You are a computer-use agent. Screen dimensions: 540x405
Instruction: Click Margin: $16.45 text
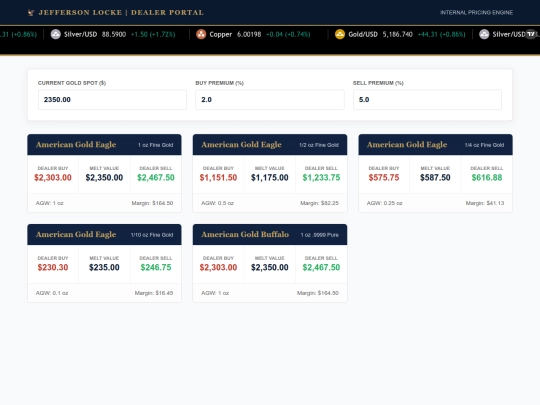coord(154,293)
